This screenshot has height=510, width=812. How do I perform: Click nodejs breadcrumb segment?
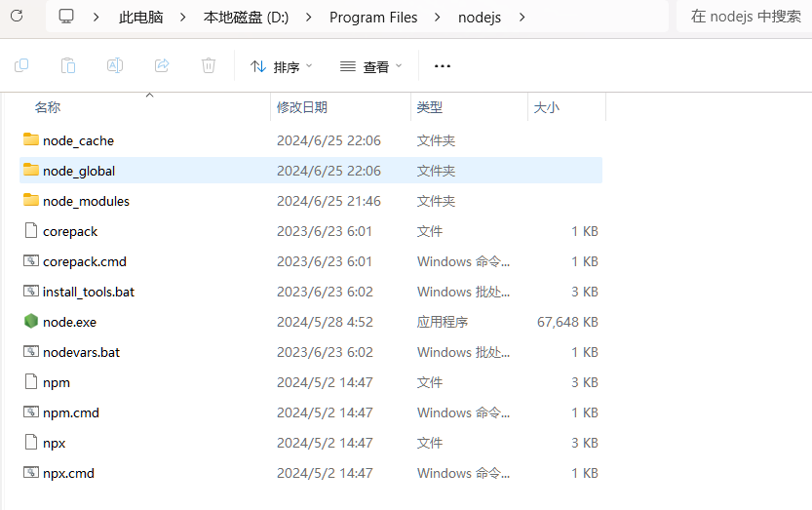point(480,18)
